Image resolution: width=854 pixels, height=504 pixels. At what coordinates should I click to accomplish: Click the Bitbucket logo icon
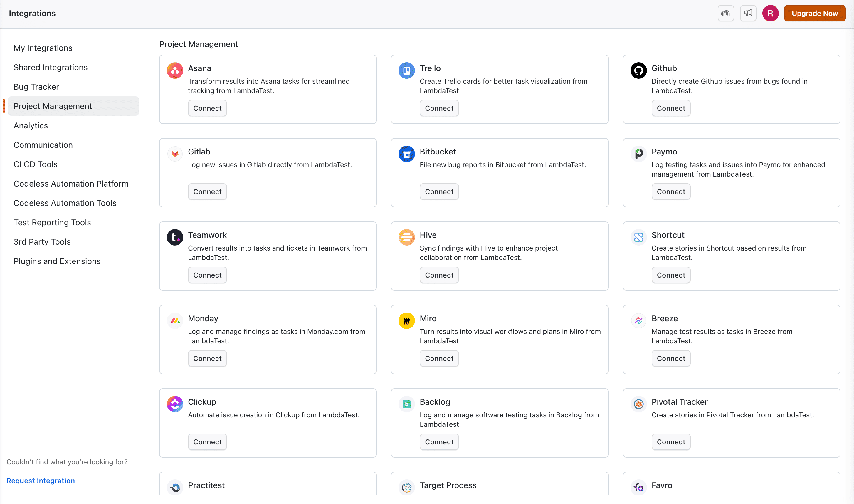[x=406, y=154]
